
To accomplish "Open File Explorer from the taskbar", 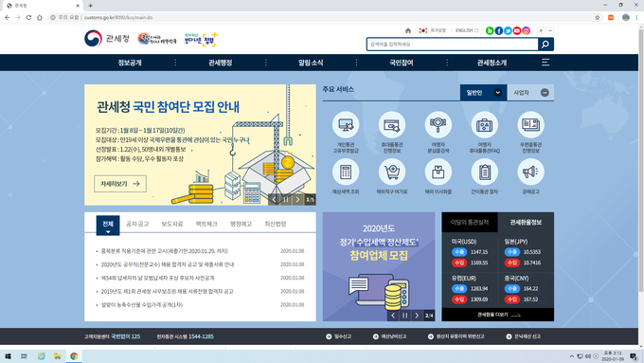I will 58,356.
